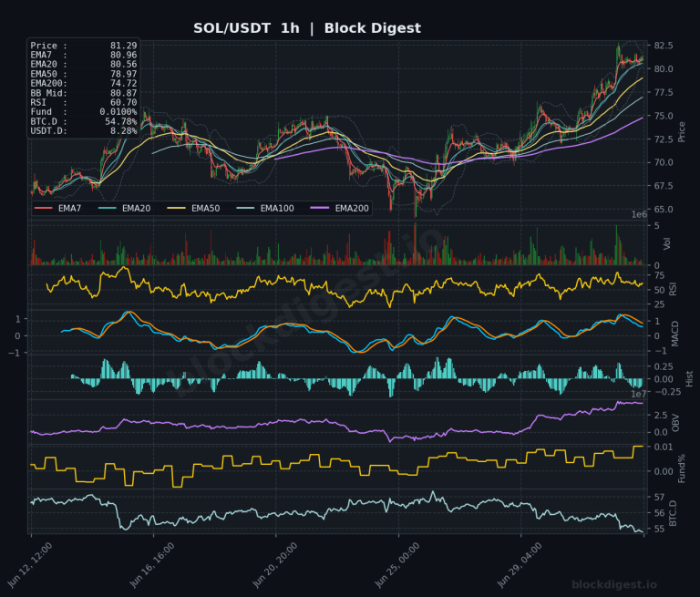Click the 'Jun 25, 00:00' date label
The height and width of the screenshot is (597, 700).
pos(397,565)
